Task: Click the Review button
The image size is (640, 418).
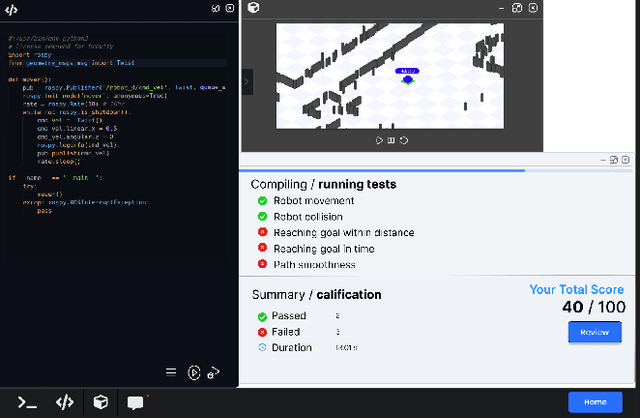Action: click(594, 332)
